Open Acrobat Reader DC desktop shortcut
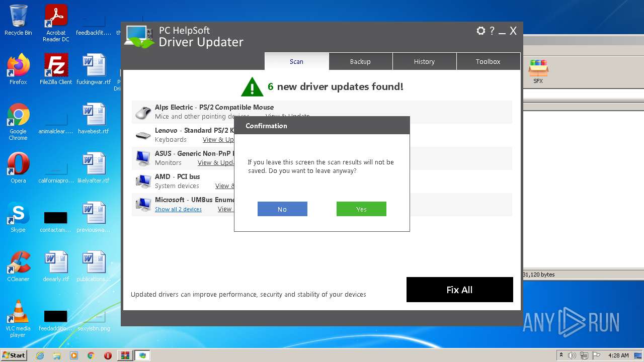644x362 pixels. click(56, 23)
